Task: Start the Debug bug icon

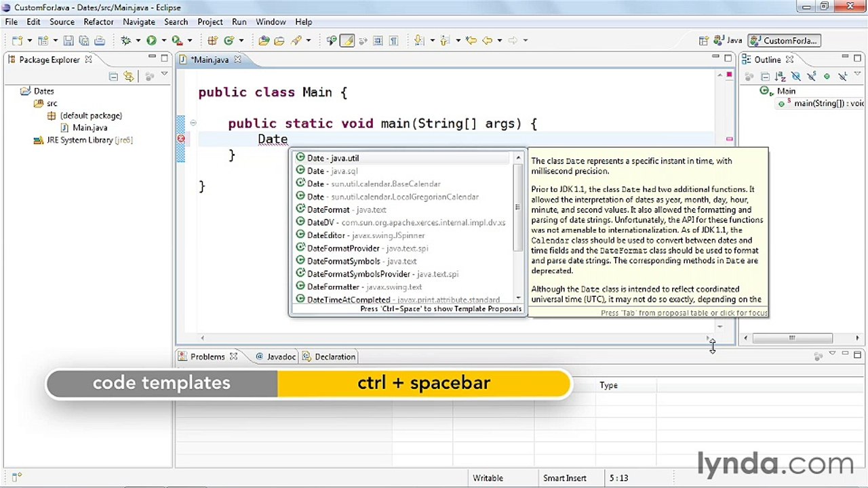Action: 125,41
